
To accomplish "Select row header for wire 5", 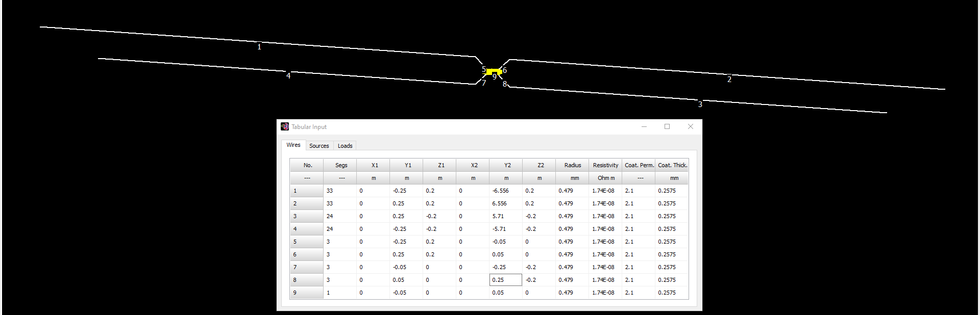I will tap(307, 242).
